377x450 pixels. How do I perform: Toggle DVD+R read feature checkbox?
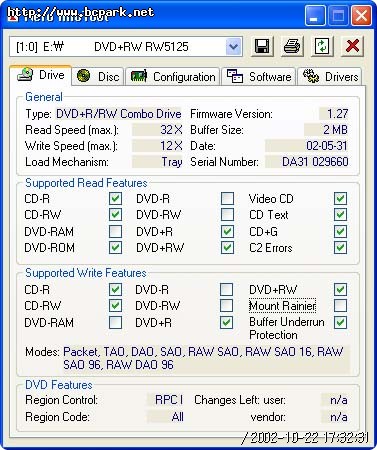[x=227, y=231]
